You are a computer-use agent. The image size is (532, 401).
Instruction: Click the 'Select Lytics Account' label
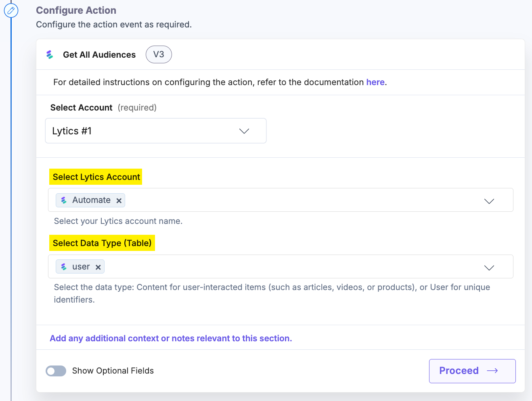pos(96,177)
